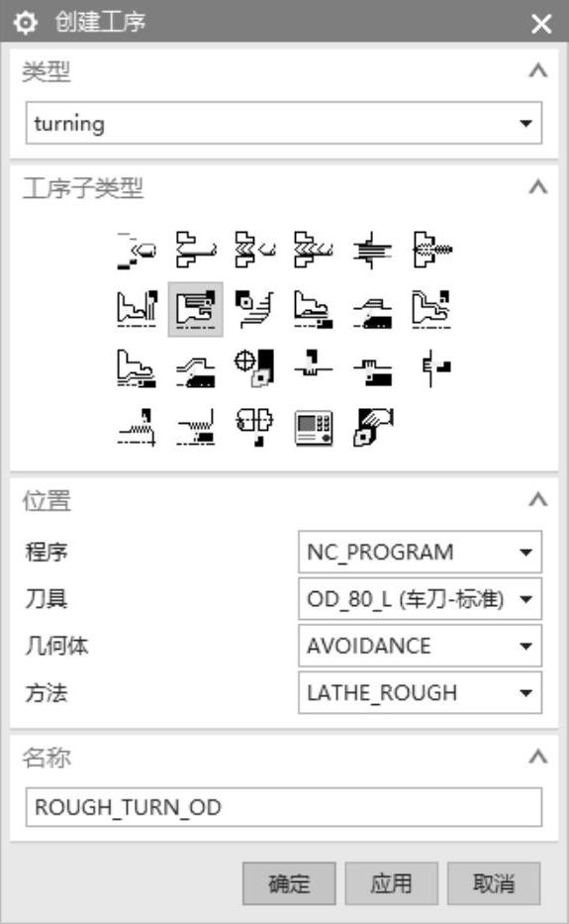This screenshot has width=569, height=924.
Task: Pick the rough bore ID operation icon
Action: coord(314,309)
